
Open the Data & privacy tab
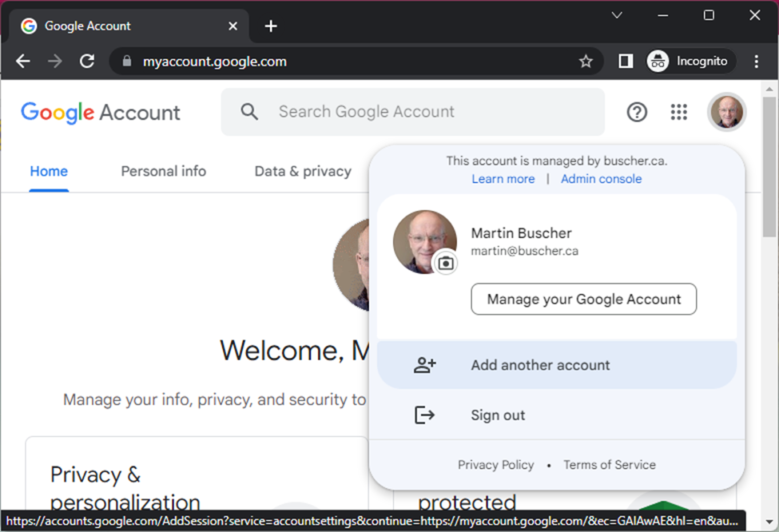[x=303, y=172]
